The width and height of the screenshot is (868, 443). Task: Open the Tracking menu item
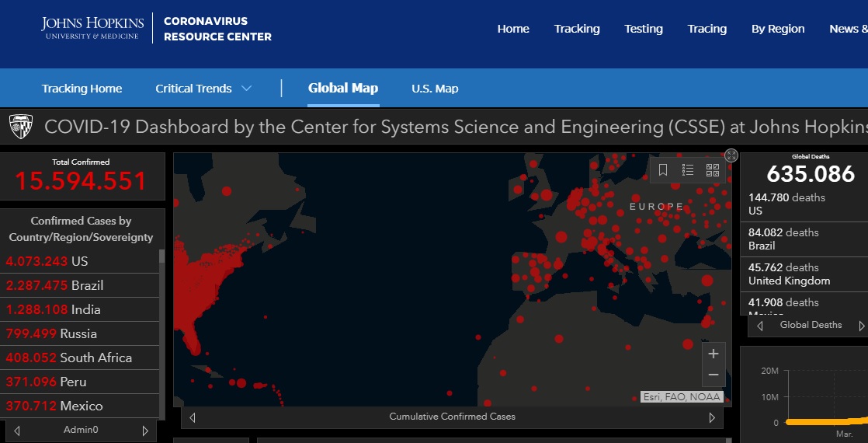click(x=577, y=29)
